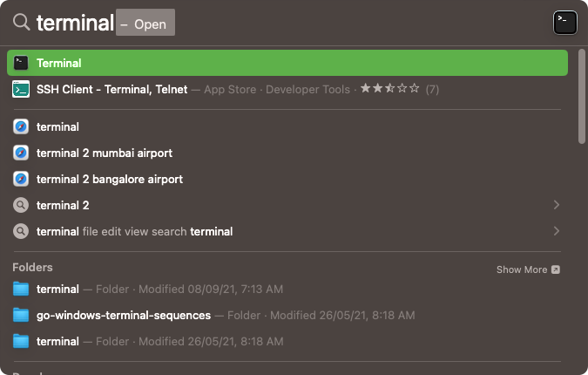The height and width of the screenshot is (375, 588).
Task: Open terminal folder modified 26/05/21
Action: click(287, 342)
